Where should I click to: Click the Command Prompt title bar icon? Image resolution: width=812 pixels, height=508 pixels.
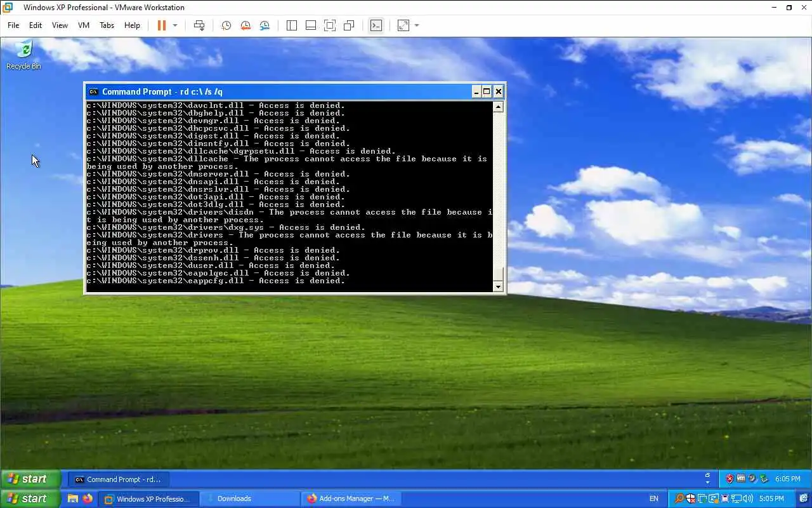93,91
